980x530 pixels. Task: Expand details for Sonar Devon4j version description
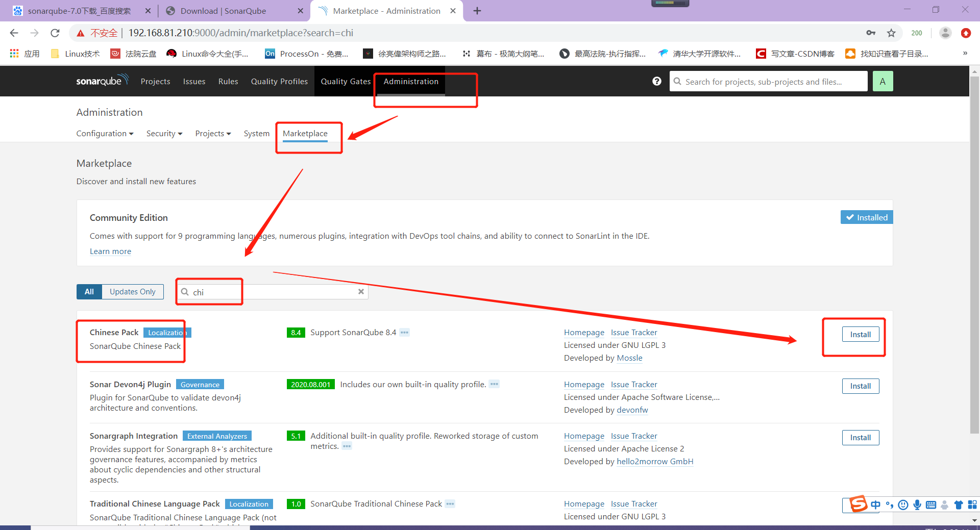[494, 384]
